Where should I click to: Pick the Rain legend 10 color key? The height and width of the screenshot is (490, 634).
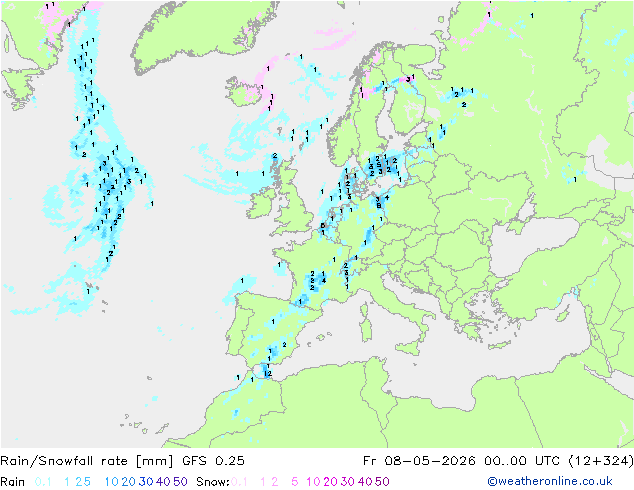112,482
